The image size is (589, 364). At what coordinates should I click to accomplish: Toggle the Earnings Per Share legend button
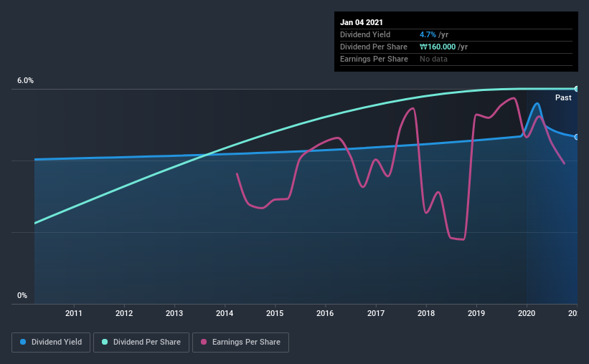[x=240, y=343]
